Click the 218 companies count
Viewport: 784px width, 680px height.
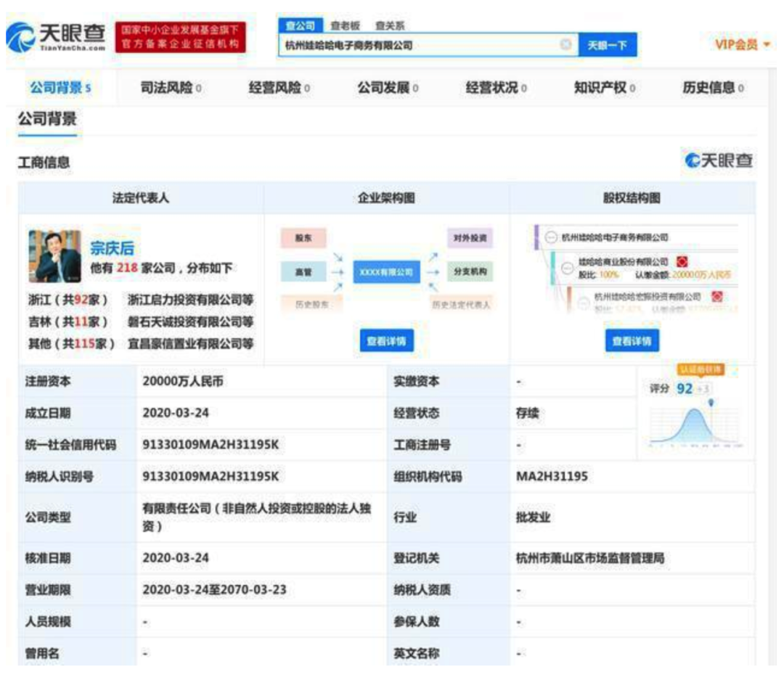[127, 268]
